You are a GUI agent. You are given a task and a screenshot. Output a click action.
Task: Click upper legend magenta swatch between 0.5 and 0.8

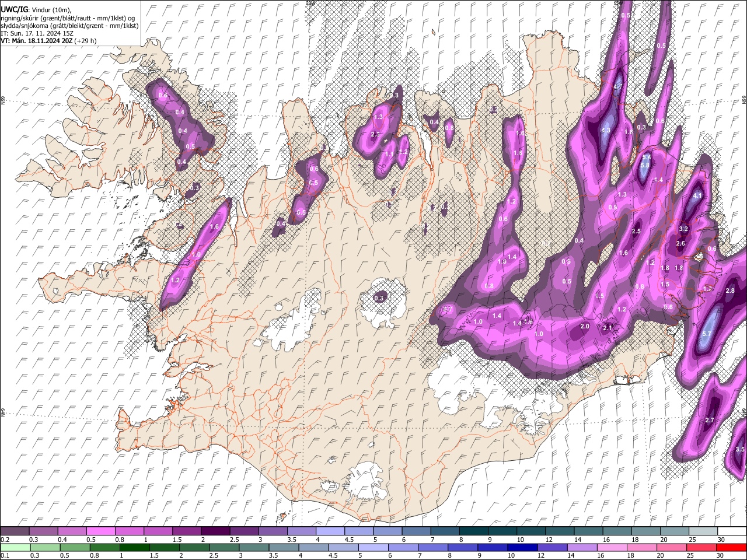click(x=101, y=531)
